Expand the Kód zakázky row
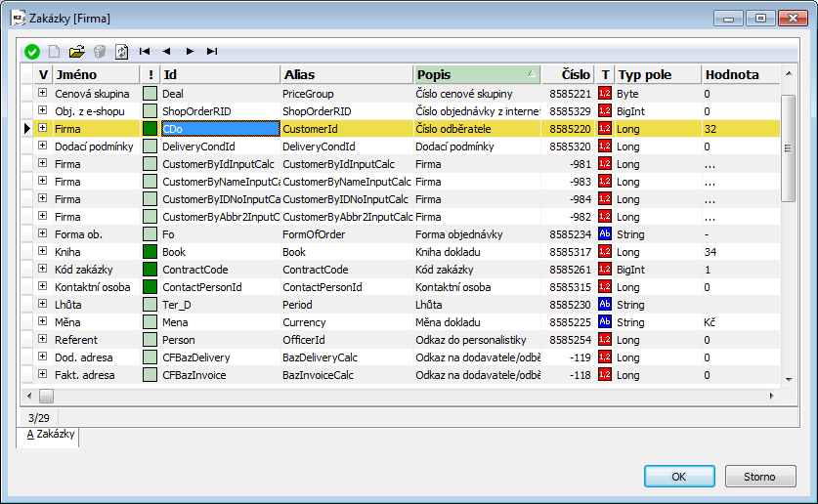The height and width of the screenshot is (504, 818). coord(42,269)
